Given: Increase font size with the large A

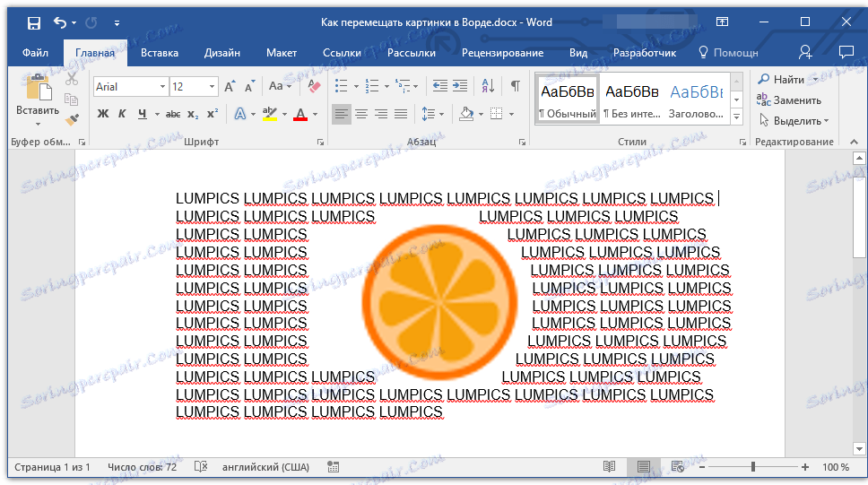Looking at the screenshot, I should click(230, 86).
